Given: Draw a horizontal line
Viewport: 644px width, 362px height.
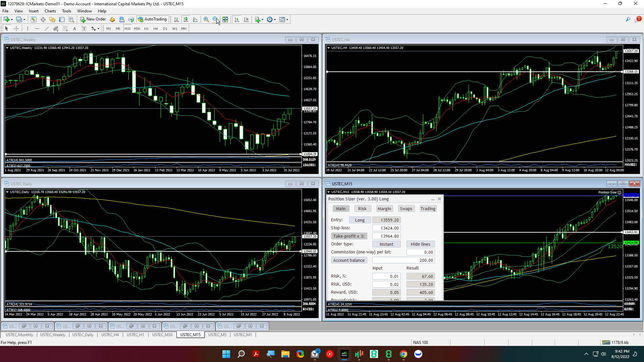Looking at the screenshot, I should tap(37, 29).
